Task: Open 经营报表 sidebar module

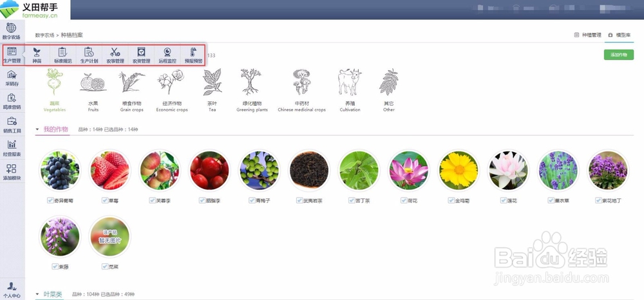Action: click(x=12, y=148)
